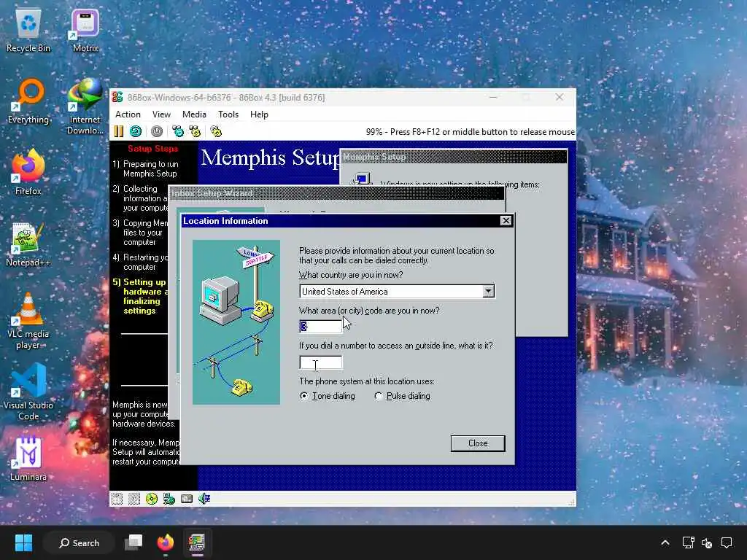Click the sound speaker status bar icon
Image resolution: width=747 pixels, height=560 pixels.
[x=204, y=499]
